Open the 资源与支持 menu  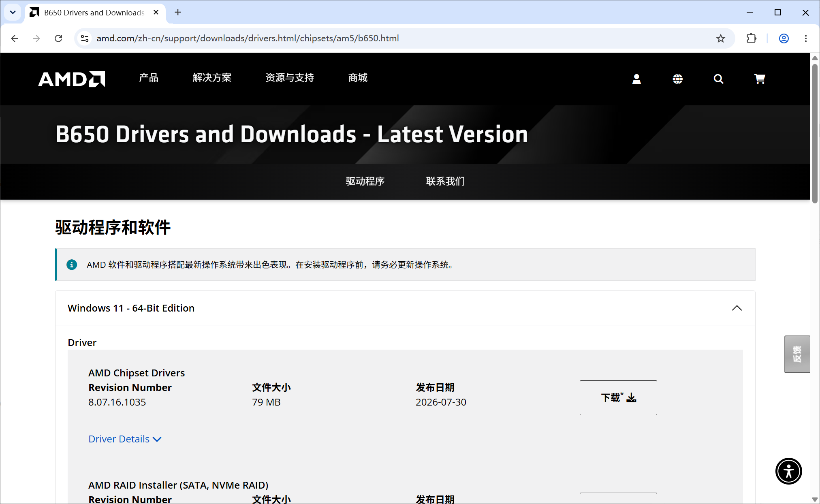coord(290,78)
